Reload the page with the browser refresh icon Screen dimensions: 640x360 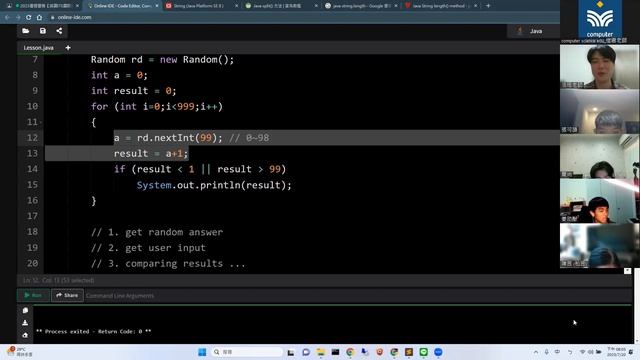pos(28,18)
